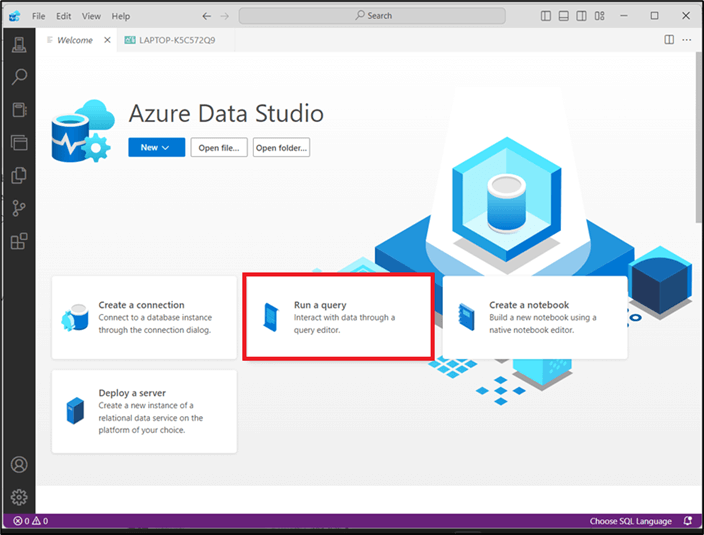Click the Deploy a server card
The height and width of the screenshot is (535, 704).
coord(144,411)
